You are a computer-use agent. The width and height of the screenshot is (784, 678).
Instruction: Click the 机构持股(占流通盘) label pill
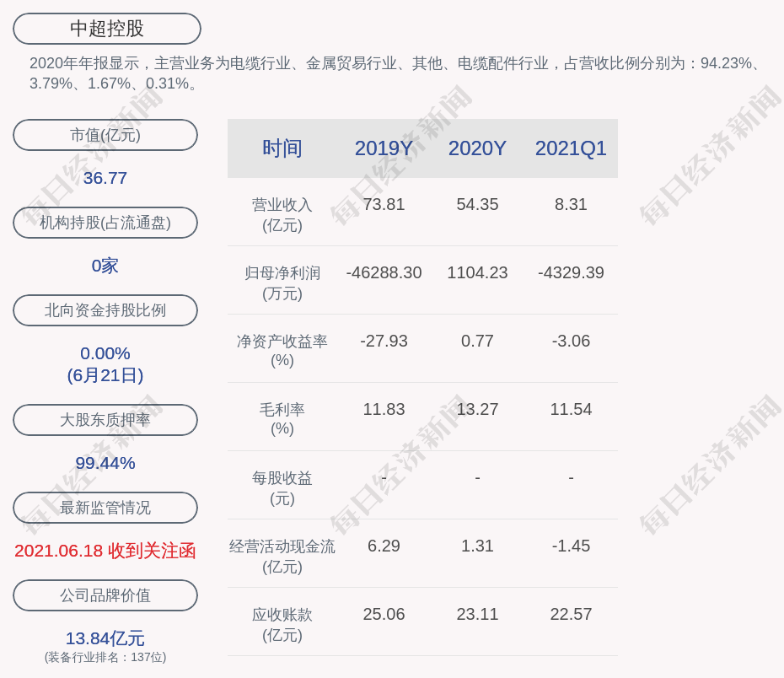pyautogui.click(x=105, y=223)
